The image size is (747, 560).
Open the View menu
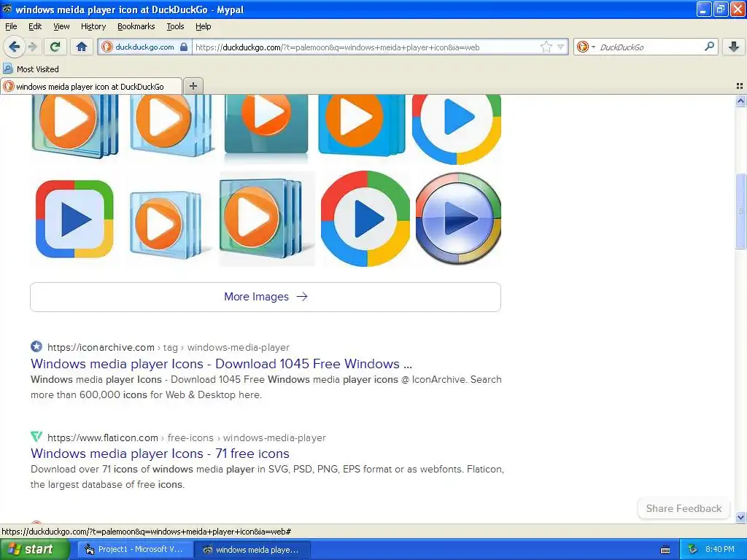tap(61, 26)
